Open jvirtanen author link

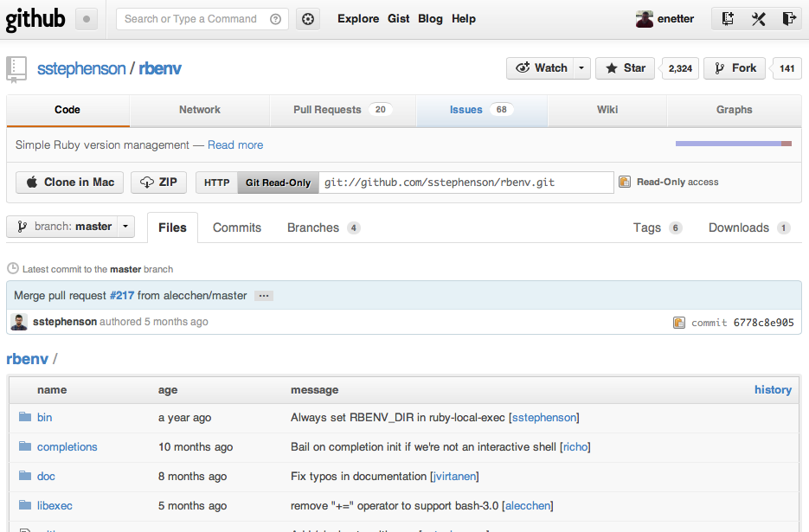coord(454,477)
